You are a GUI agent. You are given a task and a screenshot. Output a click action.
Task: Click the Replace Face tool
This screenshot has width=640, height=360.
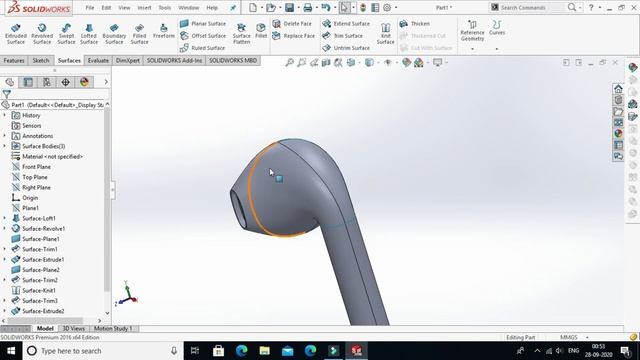[x=293, y=36]
